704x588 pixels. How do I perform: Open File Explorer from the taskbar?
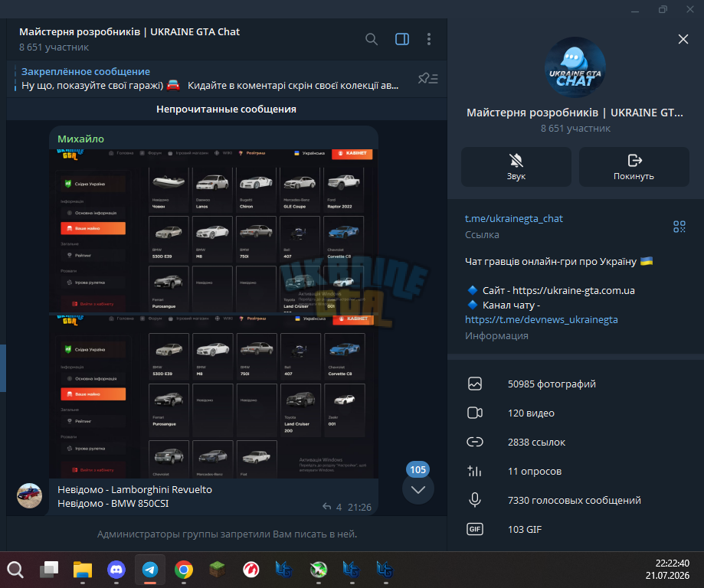(x=83, y=570)
